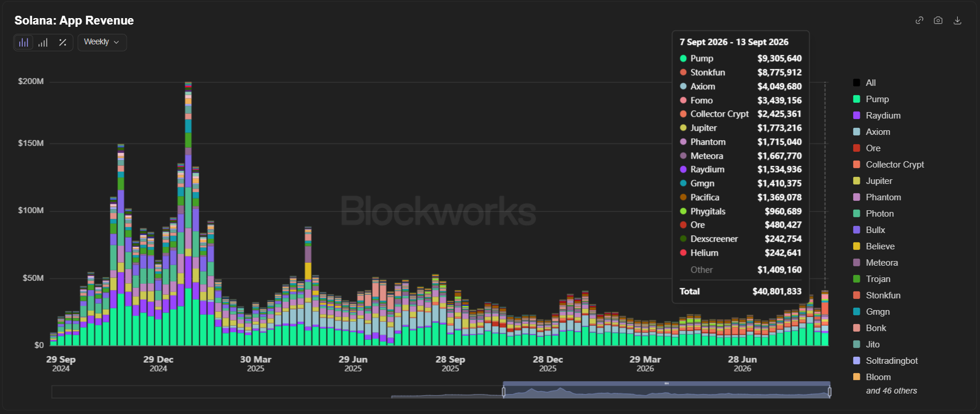Click the 29 Mar 2026 axis label
This screenshot has width=980, height=414.
tap(645, 364)
